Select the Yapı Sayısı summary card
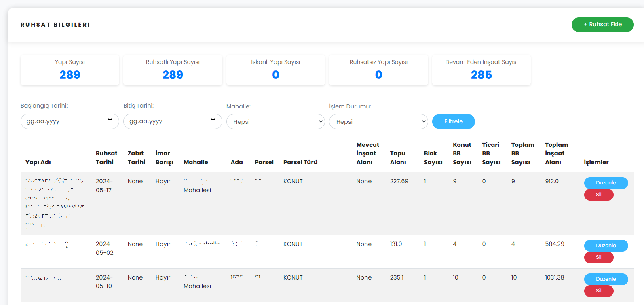The height and width of the screenshot is (305, 644). (x=70, y=70)
